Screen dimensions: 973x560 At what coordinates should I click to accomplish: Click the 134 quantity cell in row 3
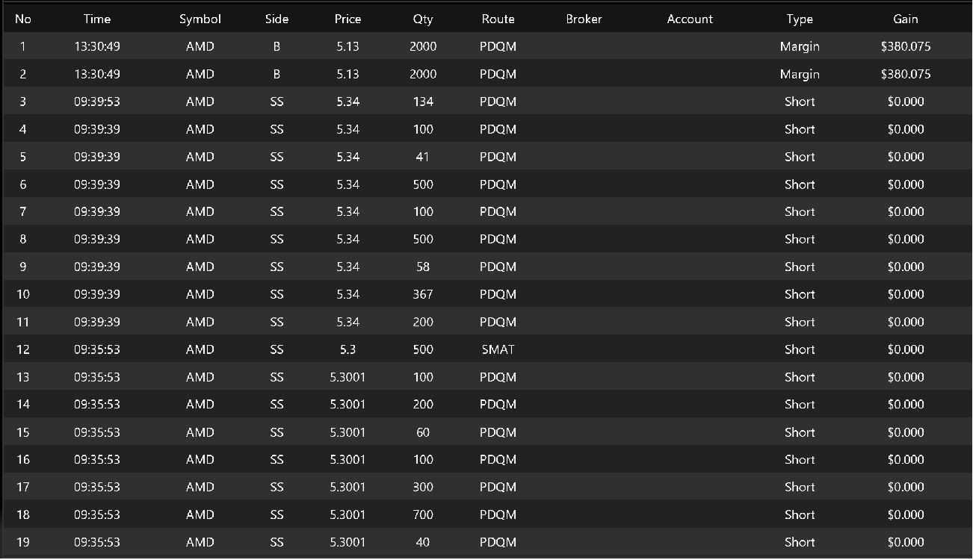point(423,102)
